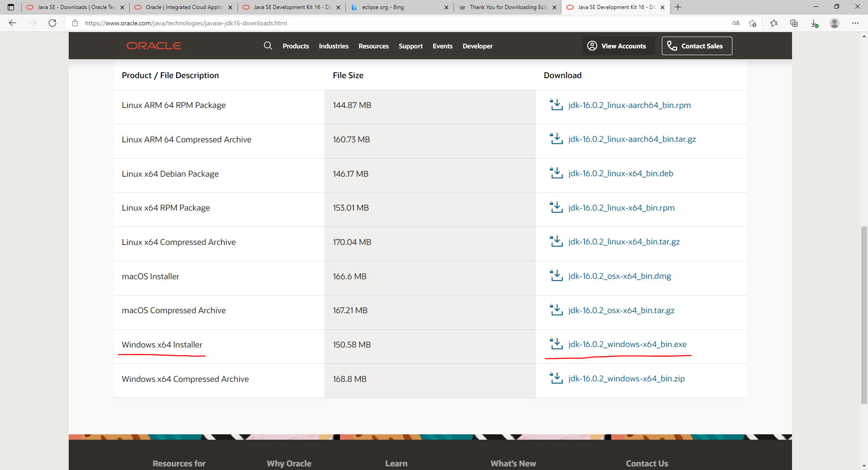Image resolution: width=868 pixels, height=470 pixels.
Task: Open the browser Downloads panel
Action: (814, 23)
